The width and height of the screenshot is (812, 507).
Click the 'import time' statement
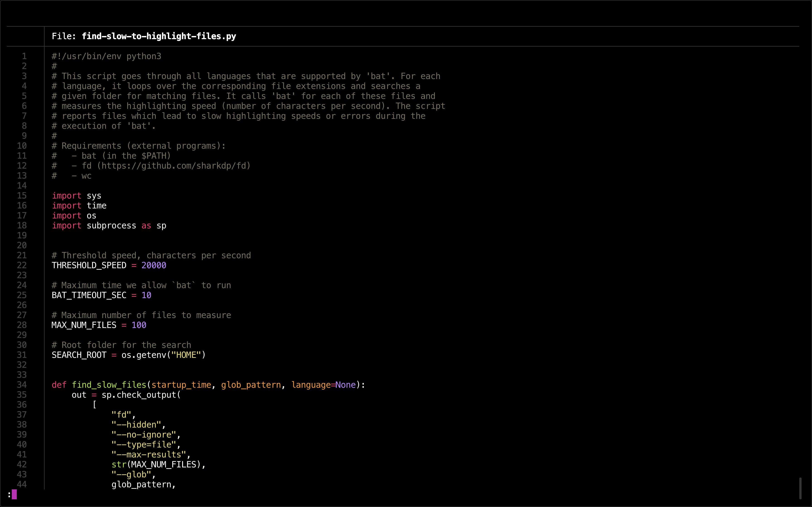79,206
